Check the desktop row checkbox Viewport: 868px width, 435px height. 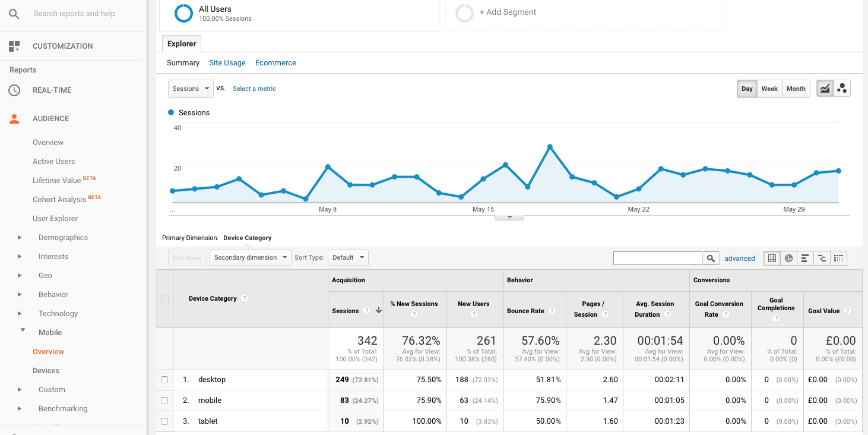(x=164, y=379)
